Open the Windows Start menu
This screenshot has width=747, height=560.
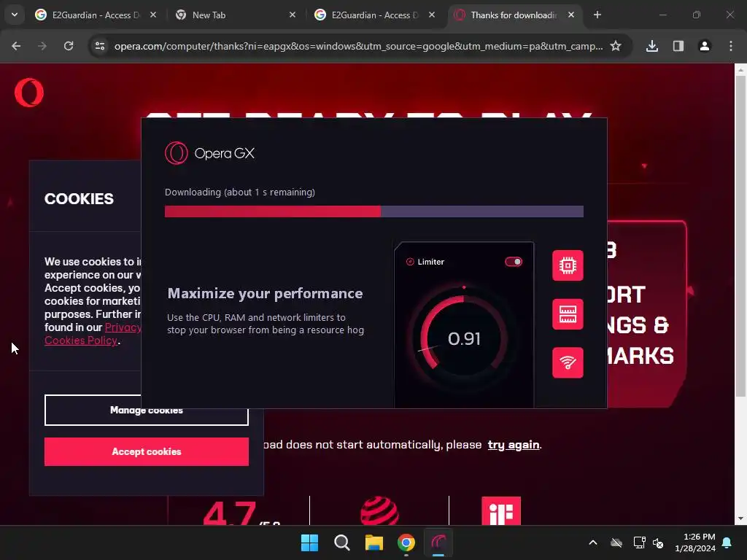click(309, 542)
